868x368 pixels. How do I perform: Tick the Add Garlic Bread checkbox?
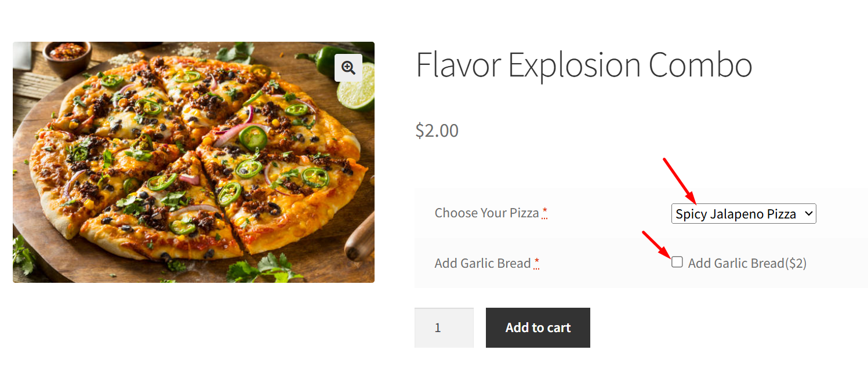tap(677, 263)
